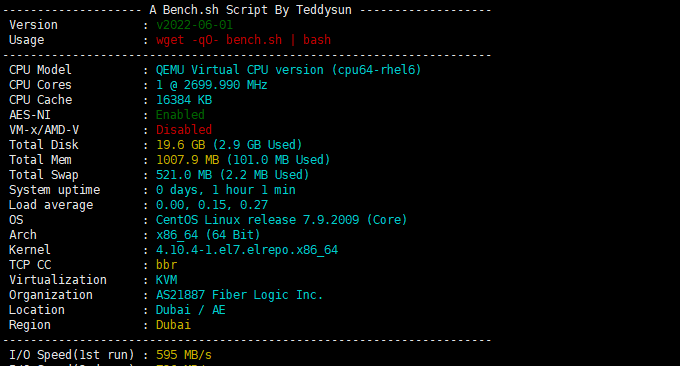Click the 19.6 GB total disk value

point(229,145)
